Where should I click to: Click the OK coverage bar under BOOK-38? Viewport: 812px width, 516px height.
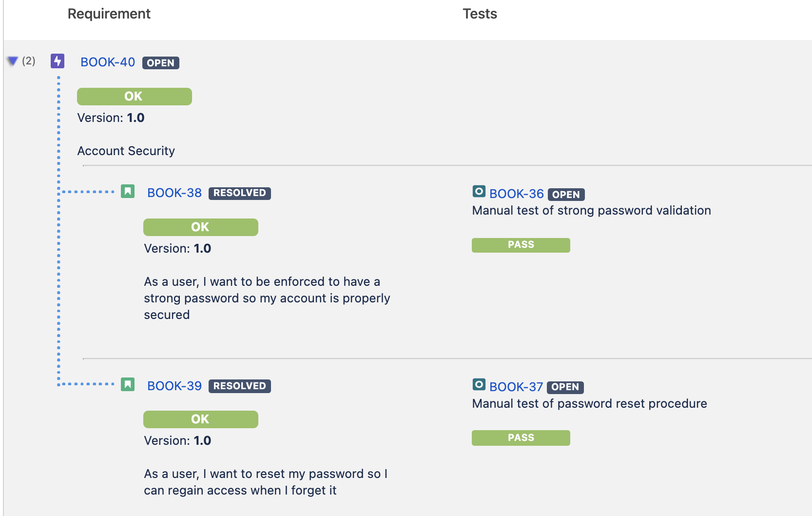click(201, 227)
